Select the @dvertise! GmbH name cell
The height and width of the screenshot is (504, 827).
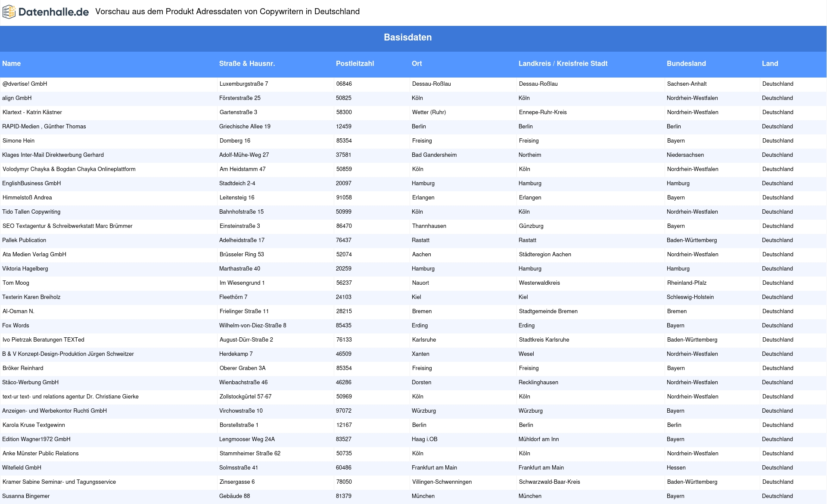25,84
